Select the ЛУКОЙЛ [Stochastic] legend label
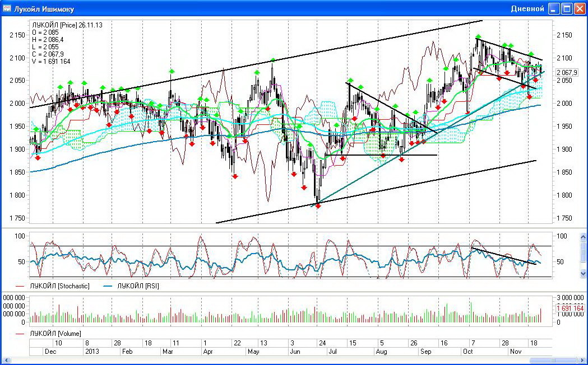The width and height of the screenshot is (588, 365). 59,287
